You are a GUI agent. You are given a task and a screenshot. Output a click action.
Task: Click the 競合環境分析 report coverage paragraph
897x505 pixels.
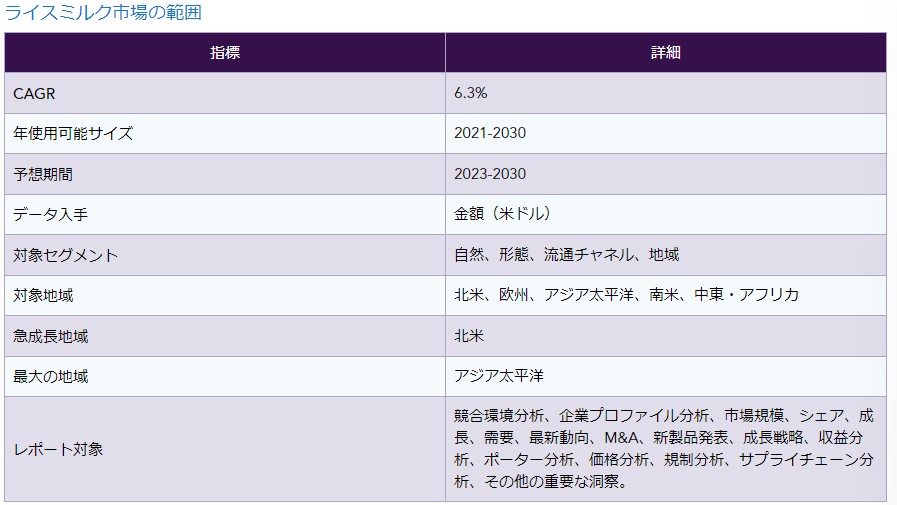pos(664,448)
